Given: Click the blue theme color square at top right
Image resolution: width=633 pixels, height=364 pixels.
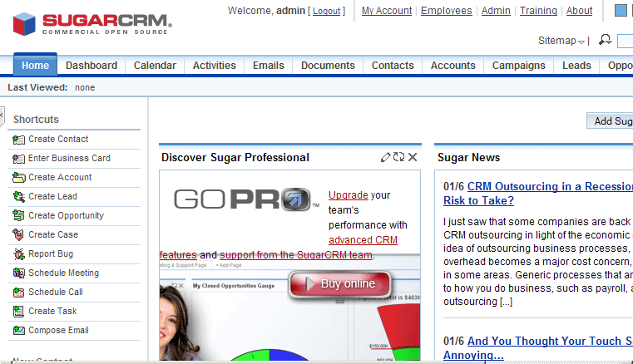Looking at the screenshot, I should pos(621,11).
